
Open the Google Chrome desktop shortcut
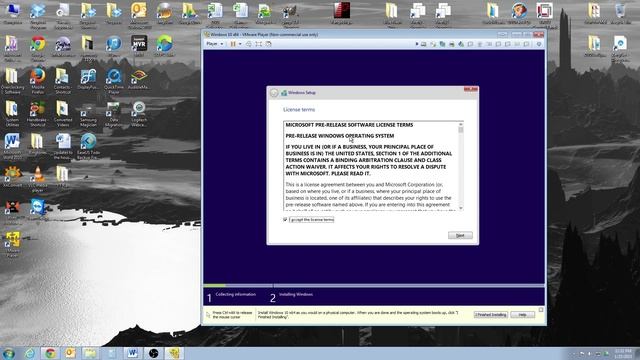pyautogui.click(x=38, y=48)
